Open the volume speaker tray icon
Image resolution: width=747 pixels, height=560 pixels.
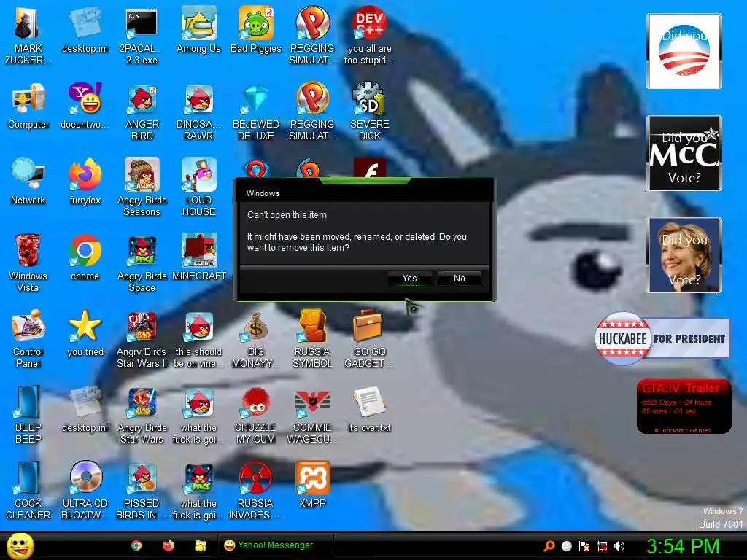tap(619, 546)
